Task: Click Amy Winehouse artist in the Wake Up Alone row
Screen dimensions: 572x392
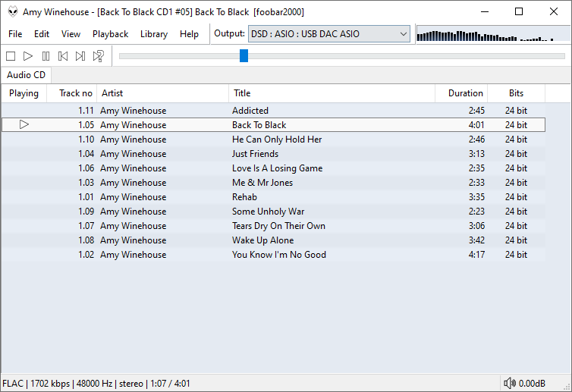Action: [x=134, y=240]
